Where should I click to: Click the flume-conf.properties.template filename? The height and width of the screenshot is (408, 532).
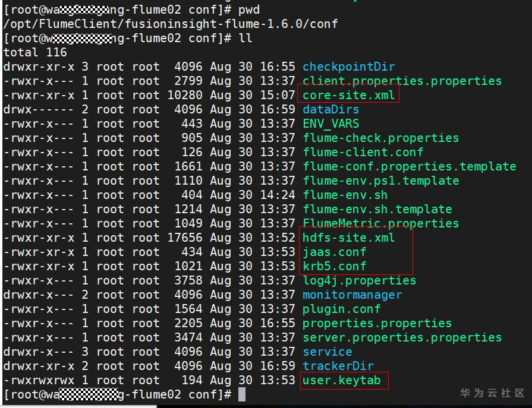point(409,166)
